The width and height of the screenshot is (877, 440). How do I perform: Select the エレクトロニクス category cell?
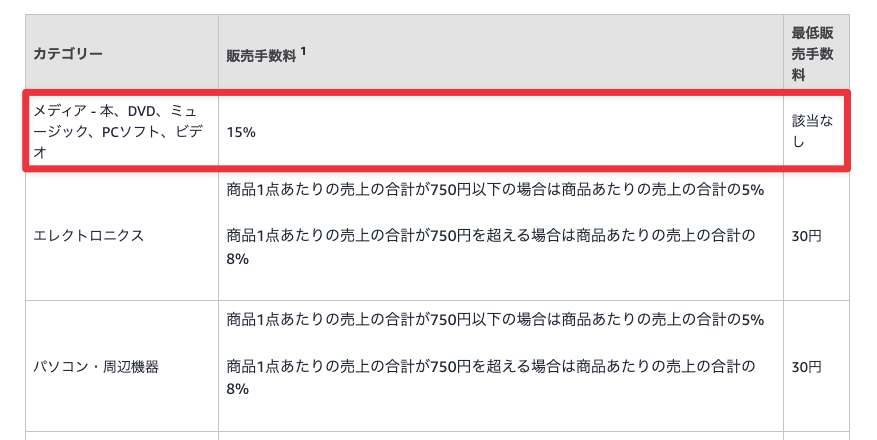point(89,236)
